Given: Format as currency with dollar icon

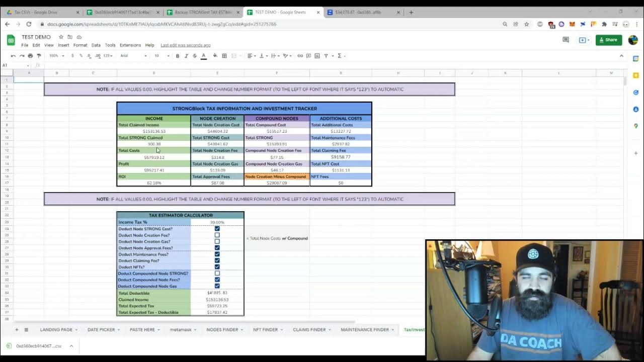Looking at the screenshot, I should click(72, 56).
